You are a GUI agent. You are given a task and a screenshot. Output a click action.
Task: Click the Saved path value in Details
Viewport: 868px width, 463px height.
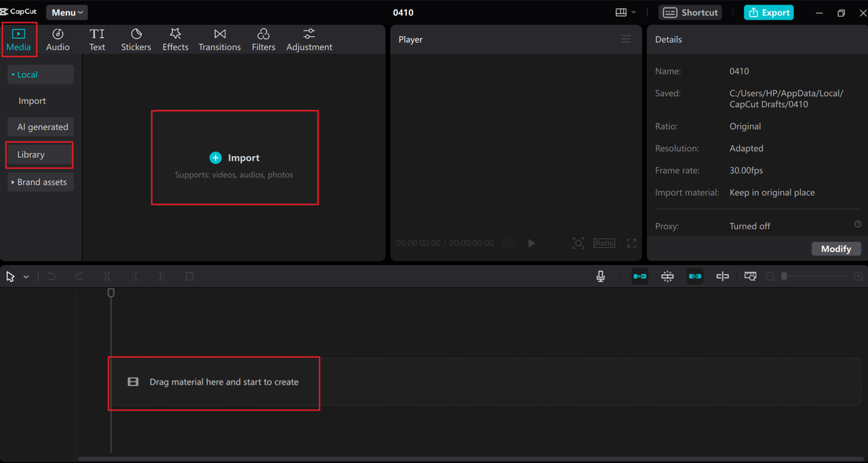click(787, 99)
